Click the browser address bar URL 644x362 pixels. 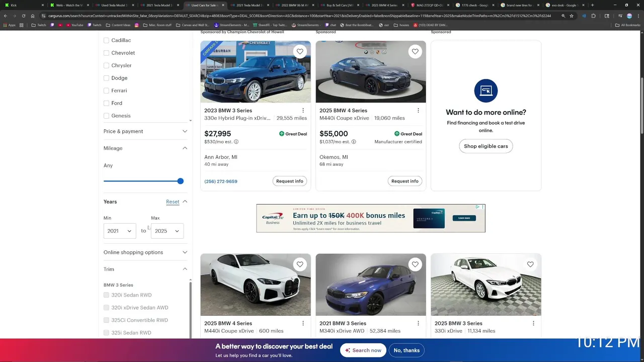tap(299, 16)
